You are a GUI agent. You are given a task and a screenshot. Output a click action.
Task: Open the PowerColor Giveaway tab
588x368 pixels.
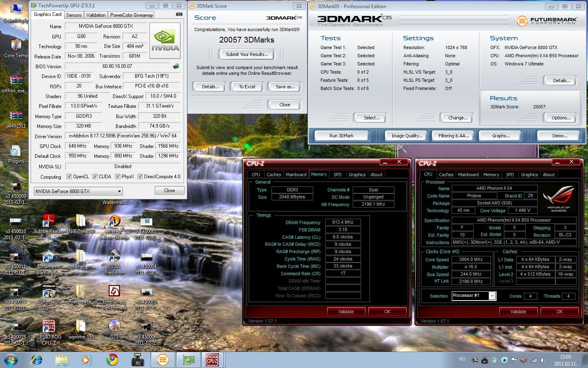(x=131, y=15)
